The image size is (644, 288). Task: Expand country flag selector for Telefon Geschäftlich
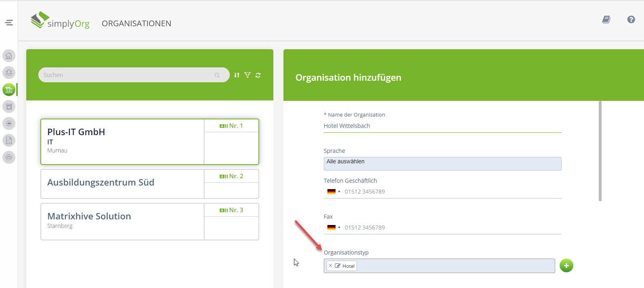click(x=334, y=192)
